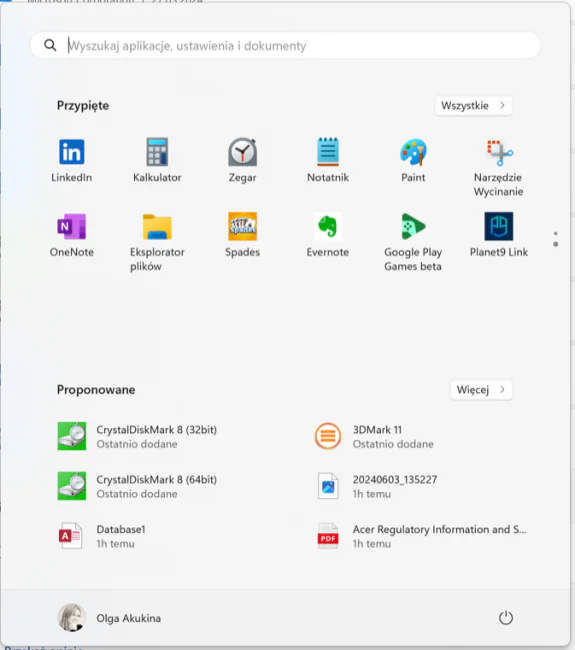Launch the Spades card game
Viewport: 575px width, 650px height.
243,235
